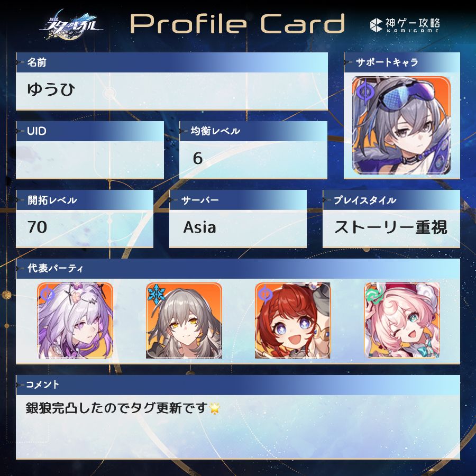Select the gray-haired Trailblazer party portrait
The image size is (476, 476).
[x=184, y=321]
